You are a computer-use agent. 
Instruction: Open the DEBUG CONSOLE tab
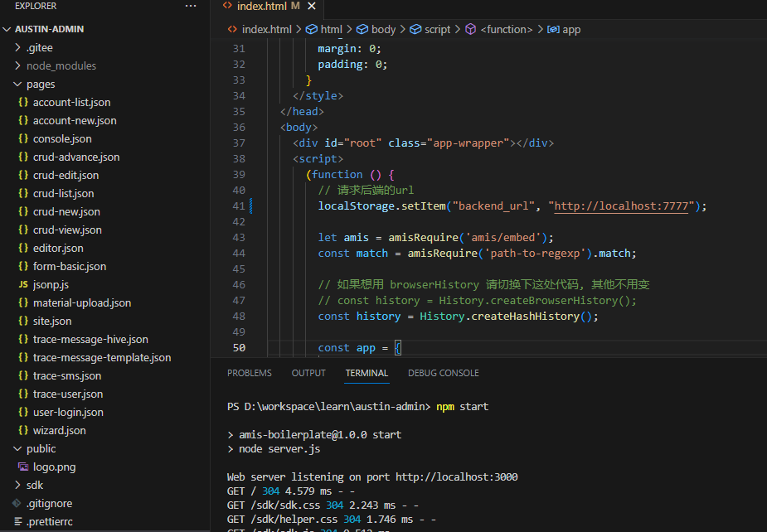(x=444, y=373)
